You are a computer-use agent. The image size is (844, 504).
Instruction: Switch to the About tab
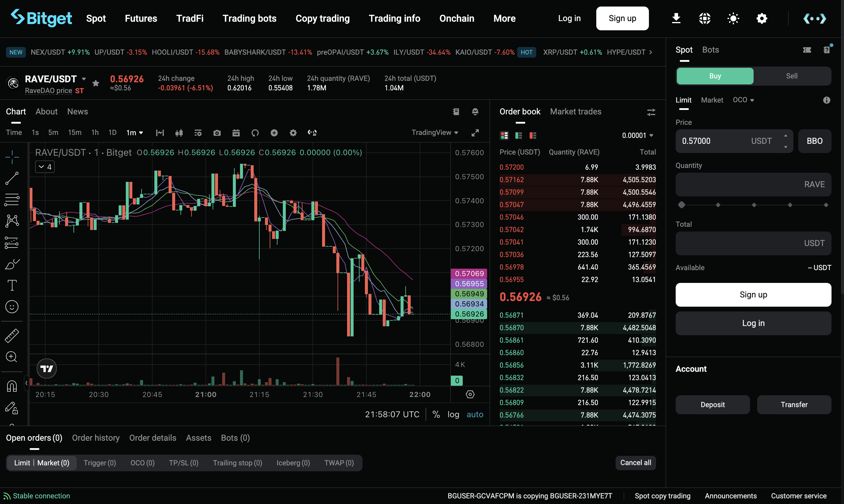(x=47, y=111)
